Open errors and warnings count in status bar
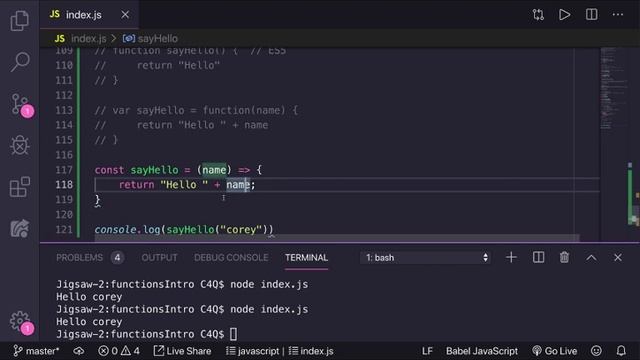The image size is (640, 360). point(119,351)
